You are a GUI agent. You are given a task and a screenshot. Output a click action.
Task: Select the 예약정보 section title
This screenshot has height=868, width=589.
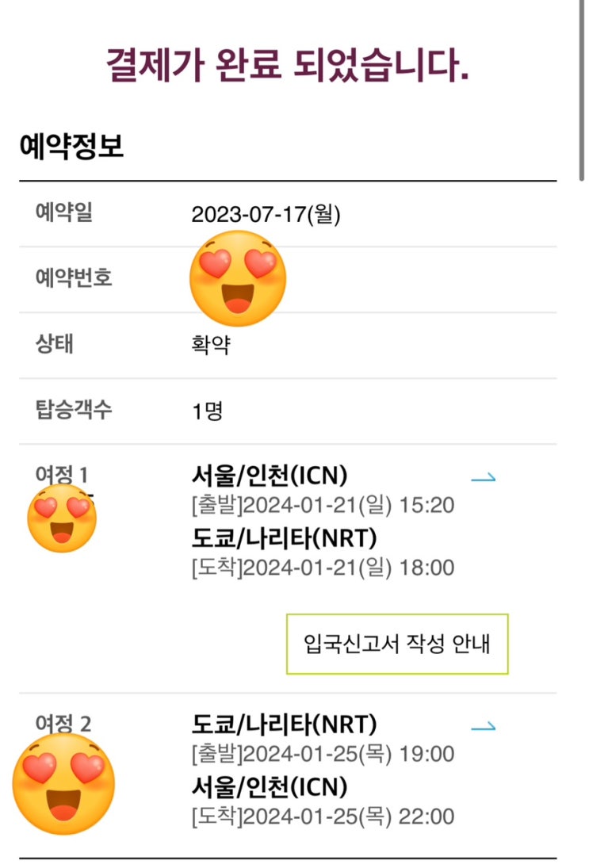pyautogui.click(x=72, y=147)
